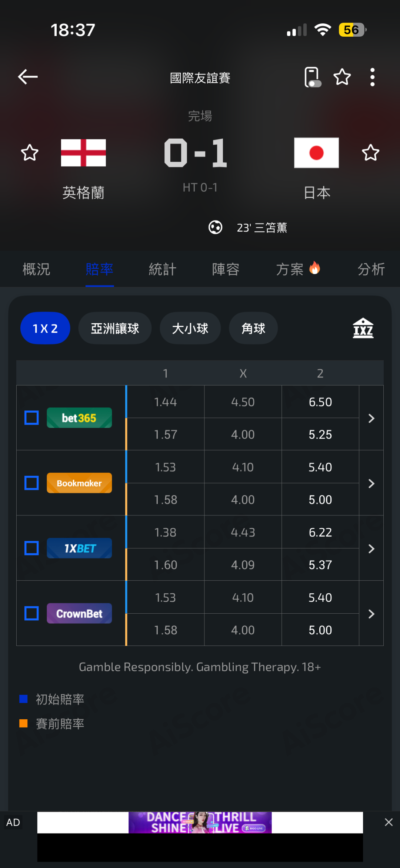Tap the 0-1 final score
The image size is (400, 868).
click(196, 153)
